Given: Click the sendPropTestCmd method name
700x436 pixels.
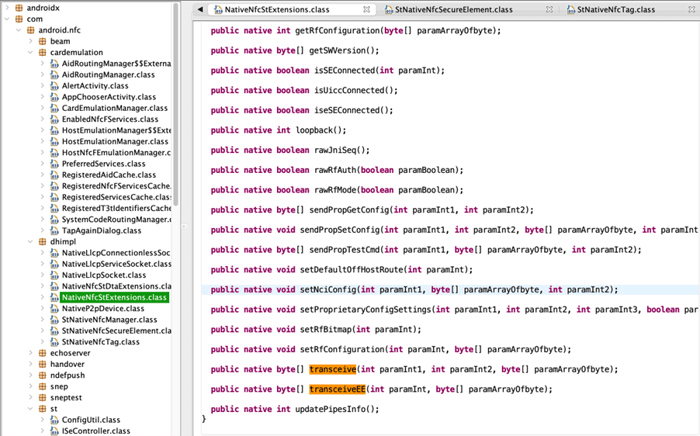Looking at the screenshot, I should [x=344, y=250].
